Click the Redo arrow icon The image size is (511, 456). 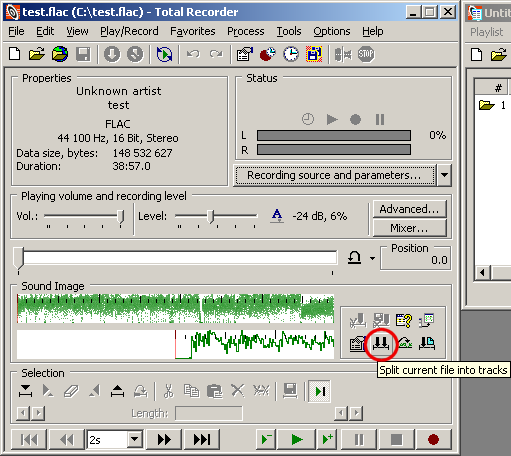pos(216,54)
